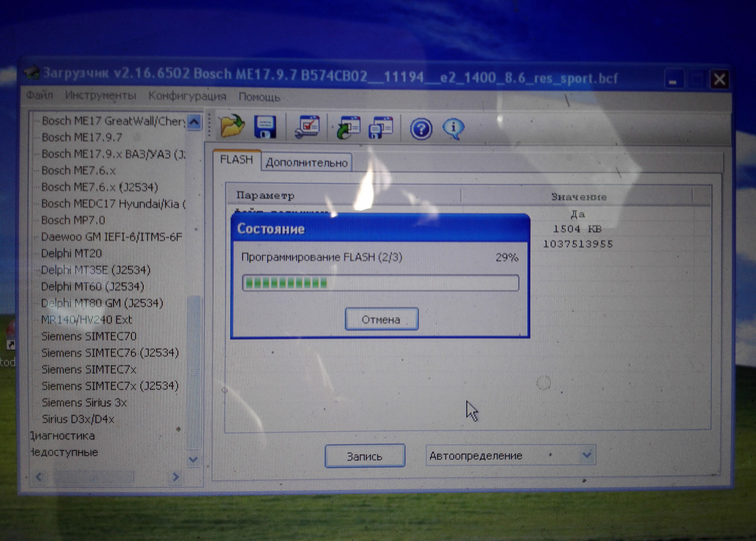Select Siemens SIMTEC7x without J2534
Viewport: 756px width, 541px height.
coord(89,370)
